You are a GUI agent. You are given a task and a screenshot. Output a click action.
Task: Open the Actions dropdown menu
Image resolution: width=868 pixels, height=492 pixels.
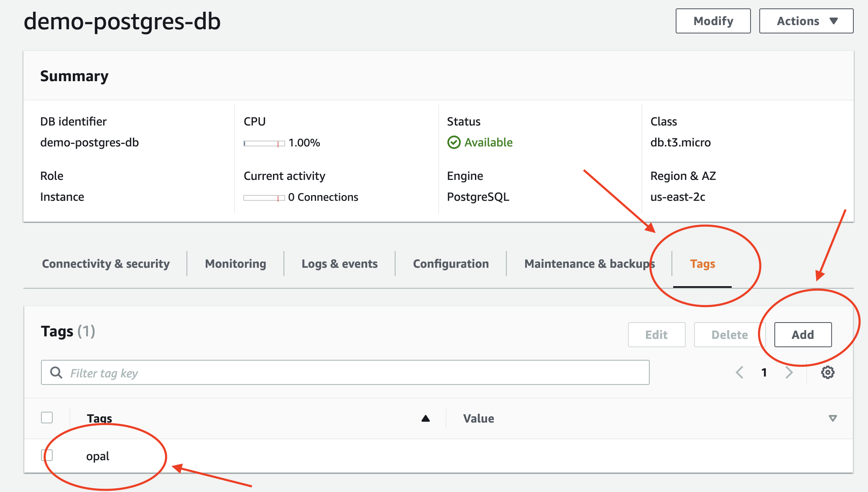[x=806, y=21]
